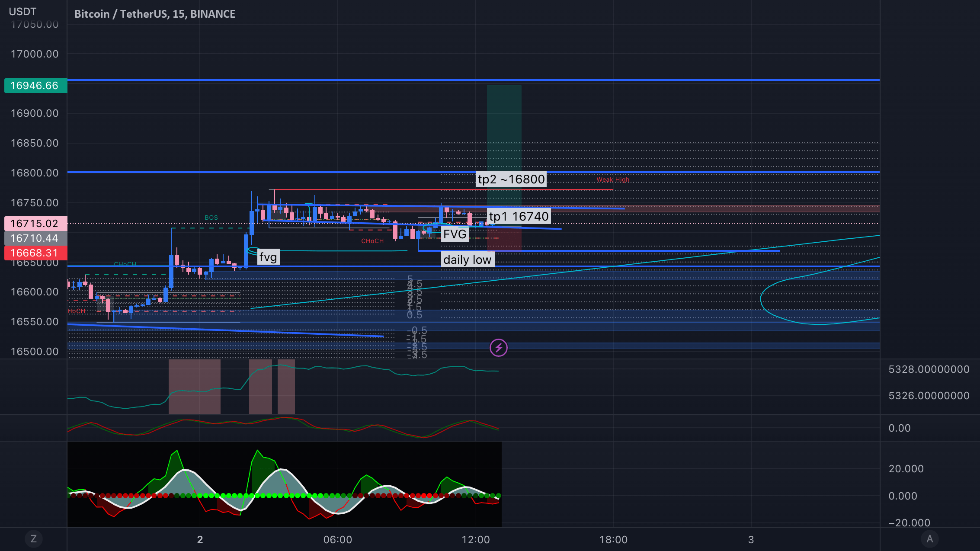This screenshot has width=980, height=551.
Task: Click the green long position target zone
Action: click(504, 125)
